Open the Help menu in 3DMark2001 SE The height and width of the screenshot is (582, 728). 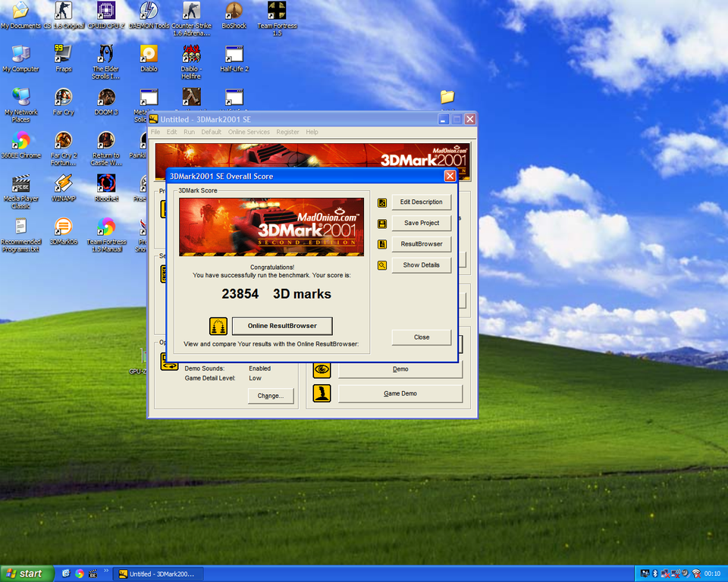pyautogui.click(x=312, y=133)
